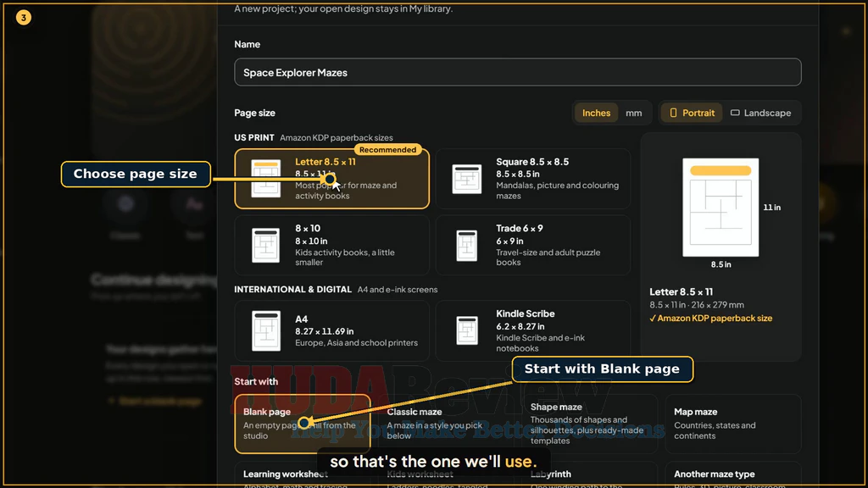This screenshot has height=488, width=868.
Task: Click the "INTERNATIONAL & DIGITAL" section heading
Action: (292, 290)
